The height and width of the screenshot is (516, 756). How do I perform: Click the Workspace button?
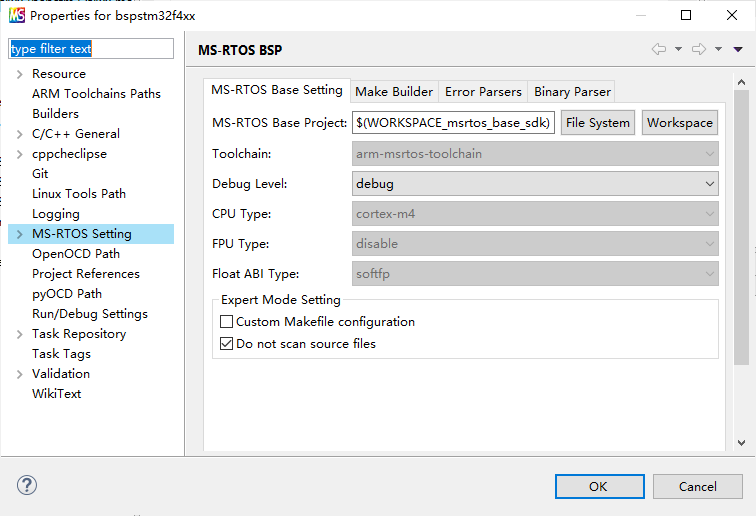(680, 123)
